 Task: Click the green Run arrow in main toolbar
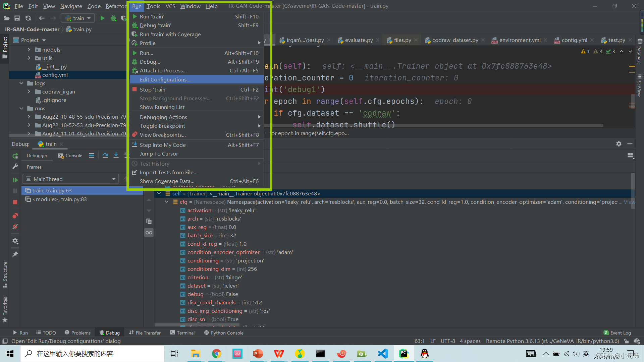pyautogui.click(x=102, y=18)
